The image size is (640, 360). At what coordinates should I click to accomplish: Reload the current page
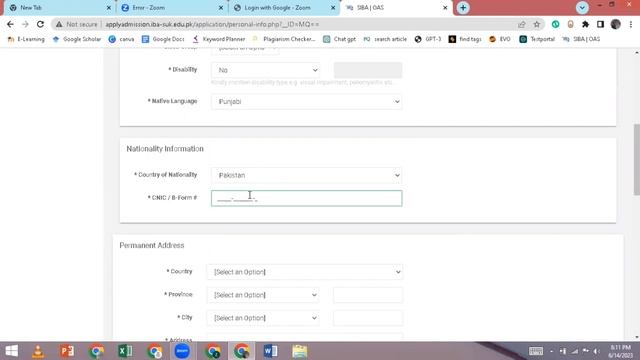click(40, 24)
